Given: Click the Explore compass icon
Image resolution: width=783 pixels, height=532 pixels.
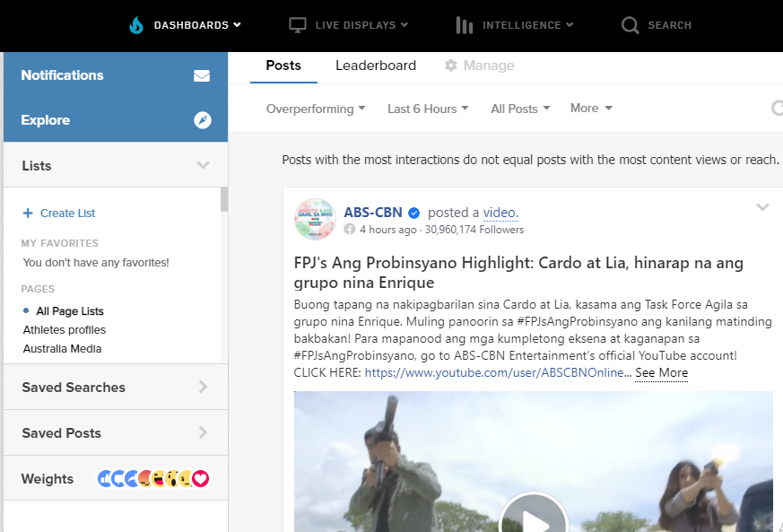Looking at the screenshot, I should 202,120.
